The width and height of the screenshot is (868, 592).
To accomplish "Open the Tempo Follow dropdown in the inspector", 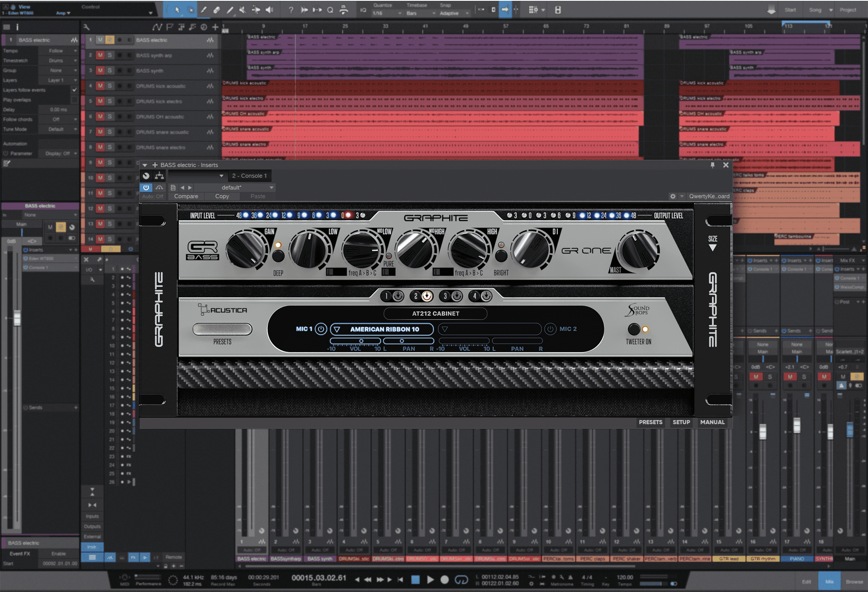I will pyautogui.click(x=58, y=51).
